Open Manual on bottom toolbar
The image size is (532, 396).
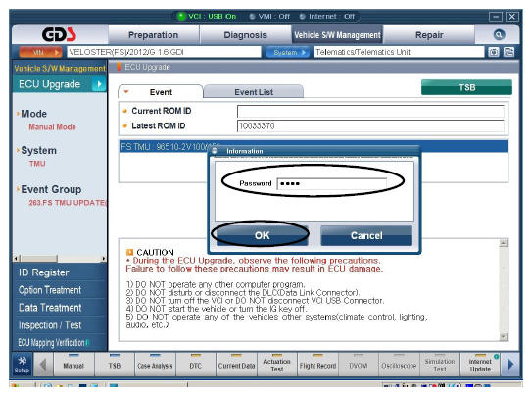(73, 365)
